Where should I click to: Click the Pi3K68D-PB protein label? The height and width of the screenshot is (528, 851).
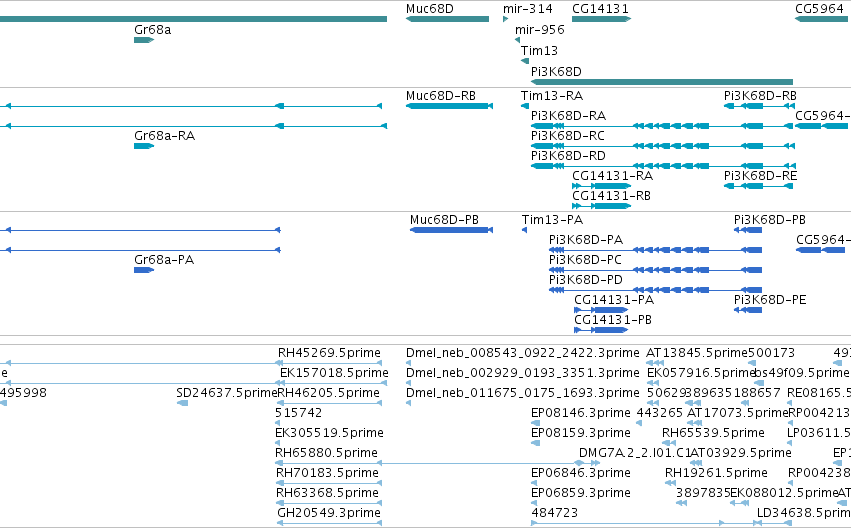point(770,220)
